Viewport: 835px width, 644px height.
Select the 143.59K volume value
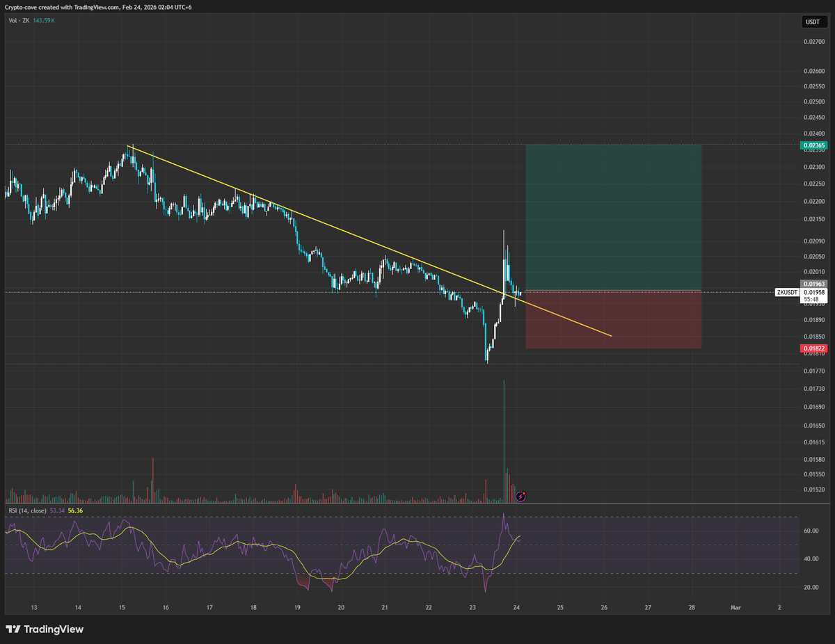pos(43,21)
